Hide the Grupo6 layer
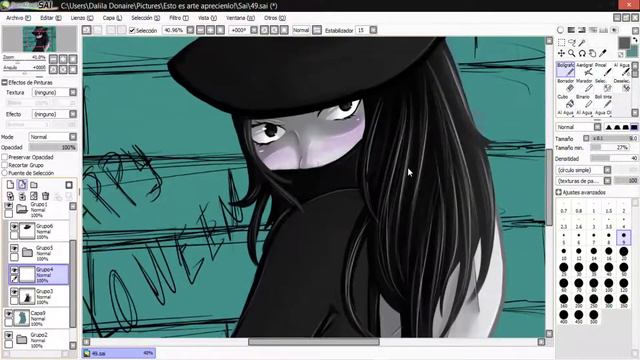The image size is (640, 360). pos(14,227)
